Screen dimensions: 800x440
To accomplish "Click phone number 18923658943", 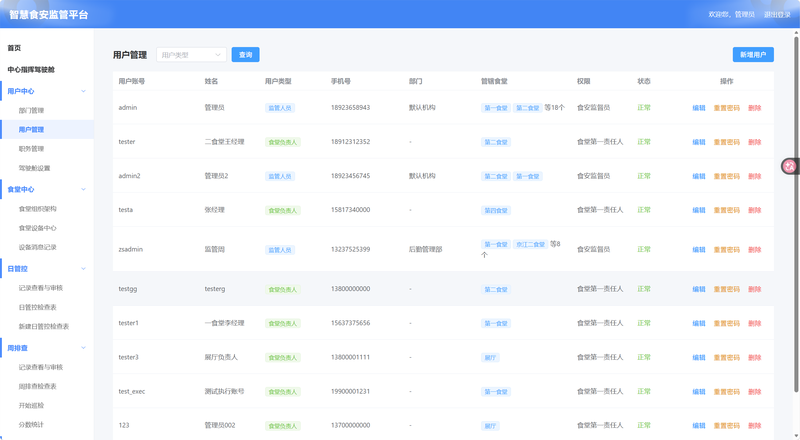I will [351, 108].
